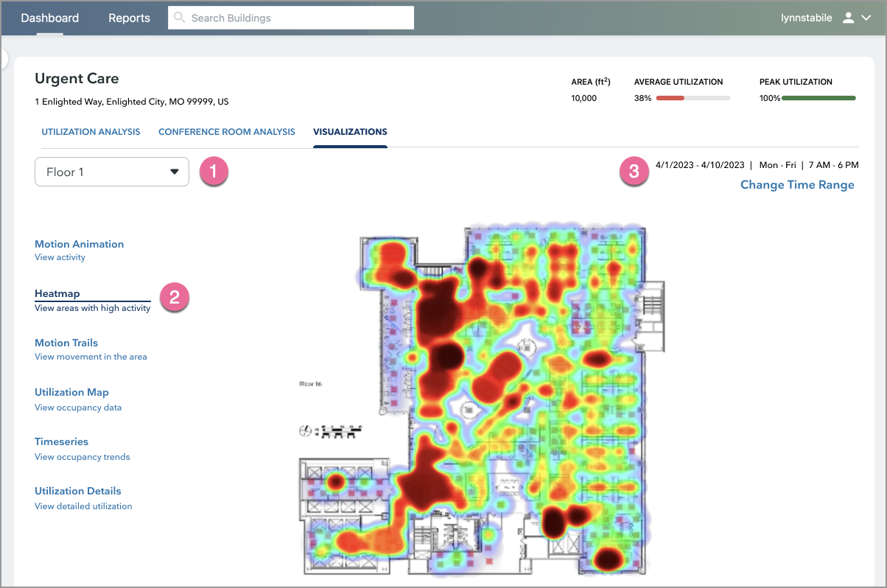Show the Motion Trails view

66,343
